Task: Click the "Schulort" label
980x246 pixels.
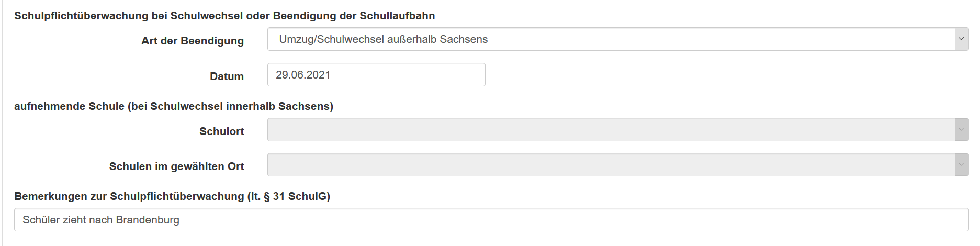Action: (x=221, y=131)
